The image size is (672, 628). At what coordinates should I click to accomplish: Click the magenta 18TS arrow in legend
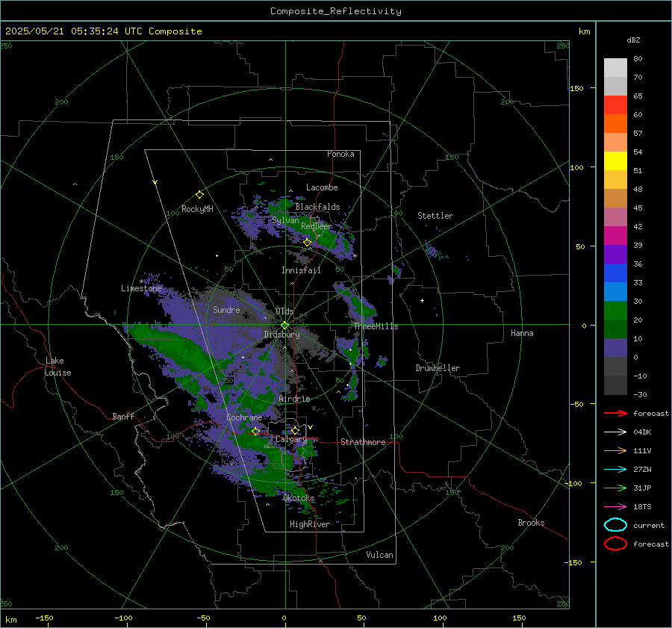point(615,507)
